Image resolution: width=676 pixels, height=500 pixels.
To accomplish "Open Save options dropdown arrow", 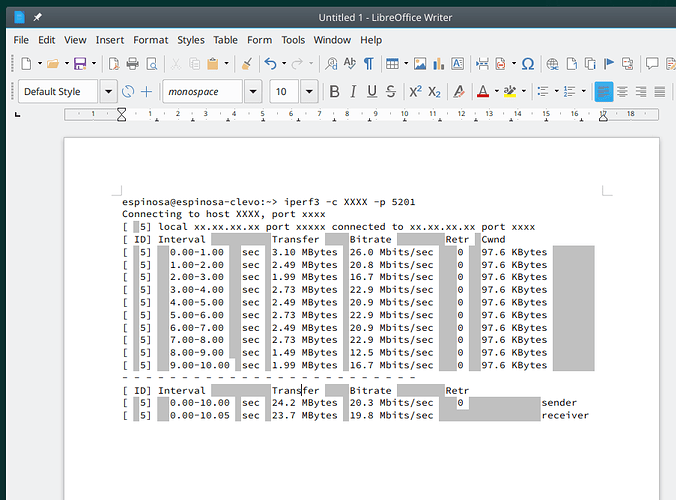I will pyautogui.click(x=94, y=64).
